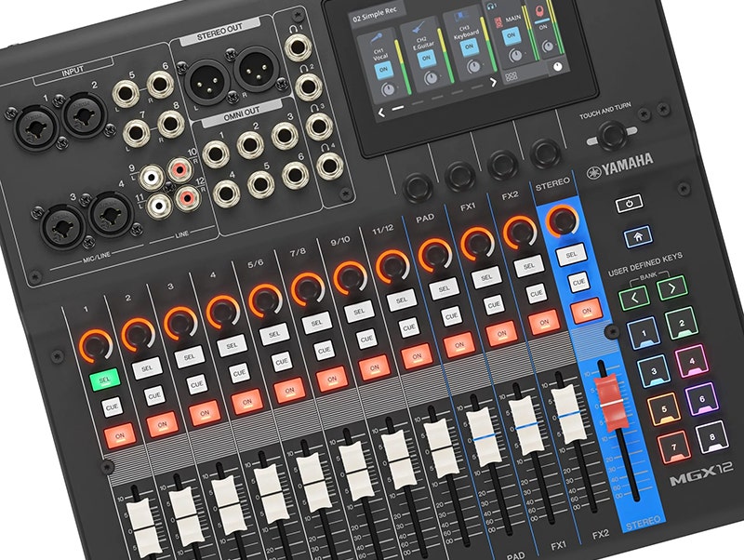Image resolution: width=744 pixels, height=560 pixels.
Task: Trigger user defined key 1
Action: (x=644, y=333)
